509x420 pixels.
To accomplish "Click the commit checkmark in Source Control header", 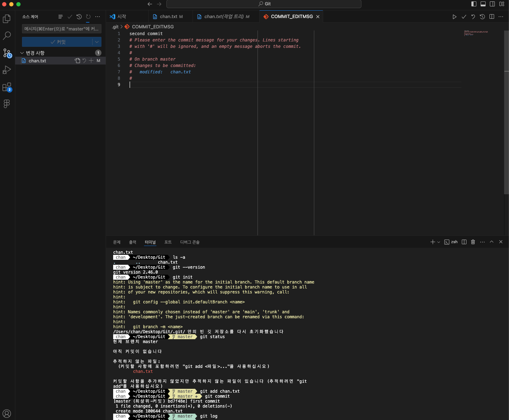I will pos(70,17).
